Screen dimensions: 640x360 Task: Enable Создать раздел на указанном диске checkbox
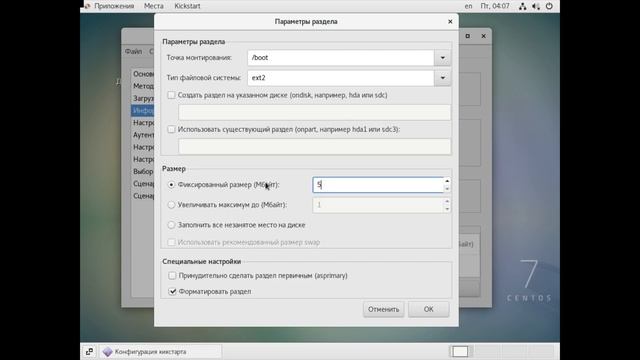tap(171, 95)
